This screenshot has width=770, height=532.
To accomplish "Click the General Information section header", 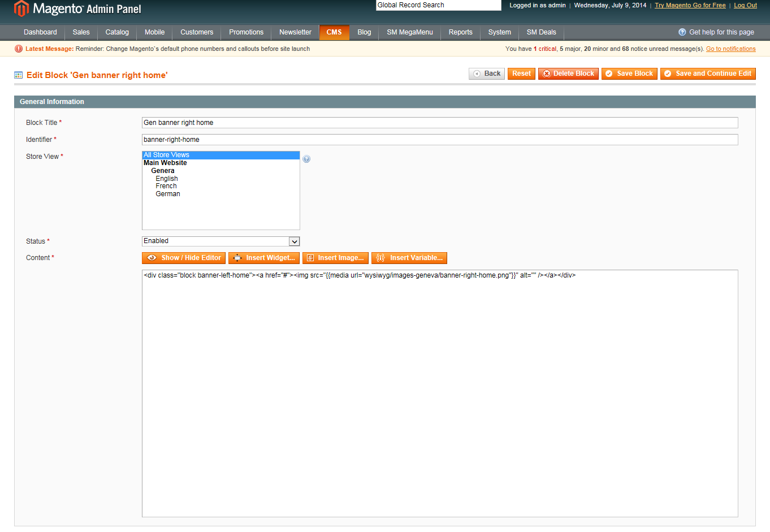I will pos(385,102).
